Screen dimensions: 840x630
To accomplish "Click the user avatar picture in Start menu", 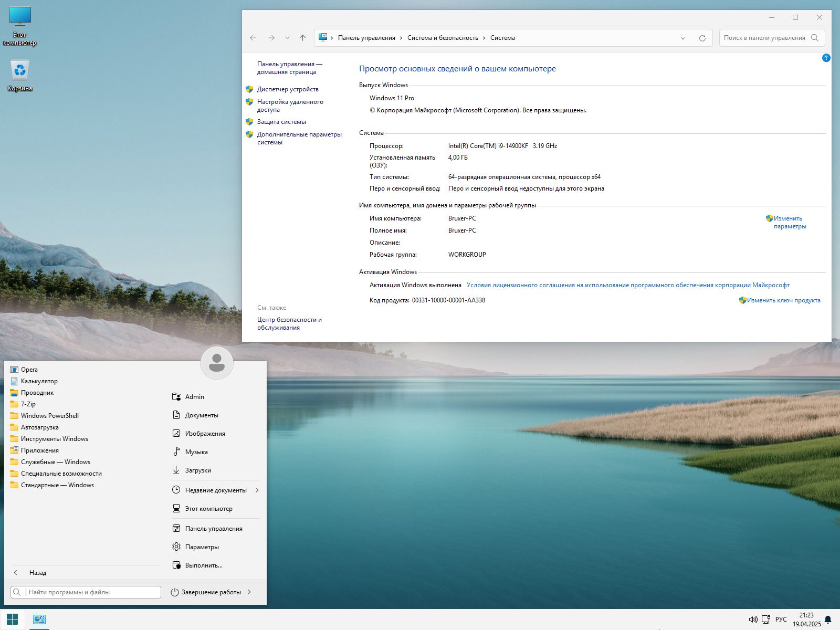I will (x=217, y=362).
